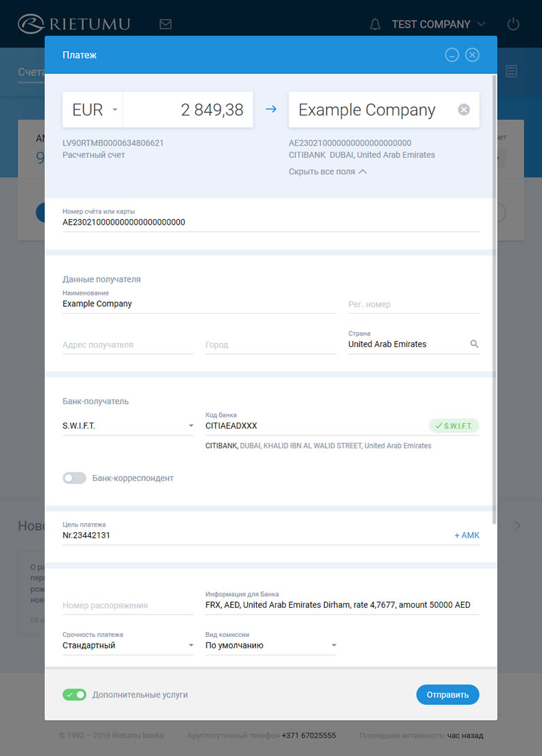This screenshot has width=542, height=756.
Task: Click the Адрес получателя input field
Action: click(x=127, y=345)
